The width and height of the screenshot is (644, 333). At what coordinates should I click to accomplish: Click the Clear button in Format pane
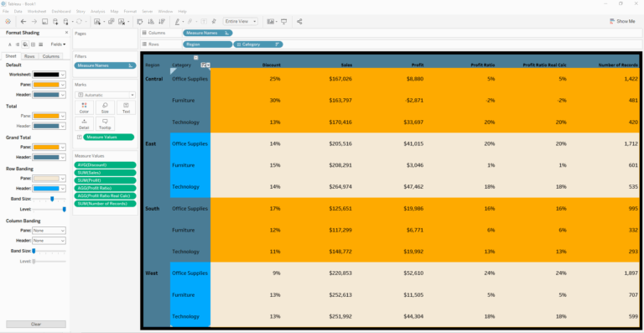pos(36,324)
